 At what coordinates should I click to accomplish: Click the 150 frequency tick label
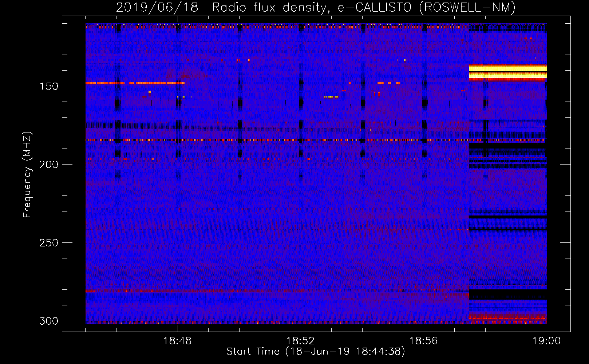coord(49,86)
